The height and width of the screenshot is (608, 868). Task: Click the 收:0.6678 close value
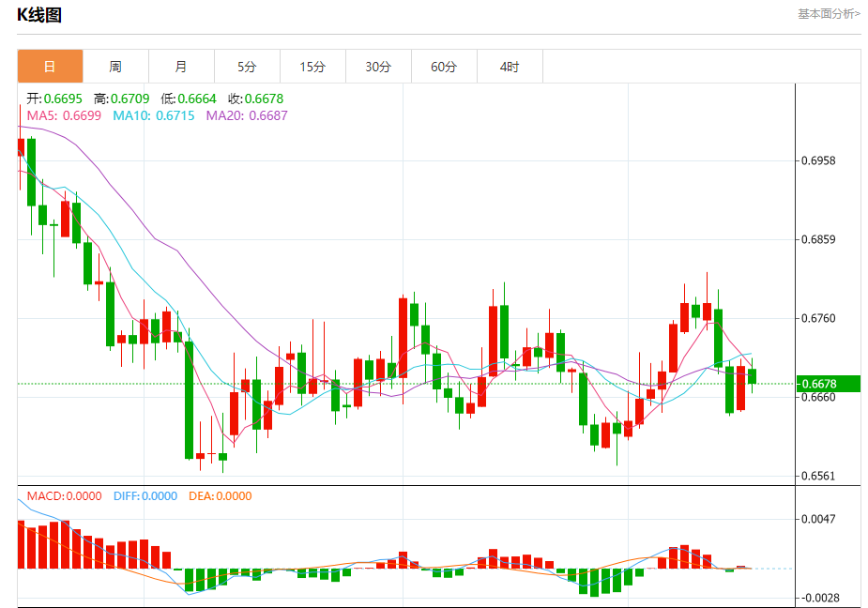click(255, 99)
